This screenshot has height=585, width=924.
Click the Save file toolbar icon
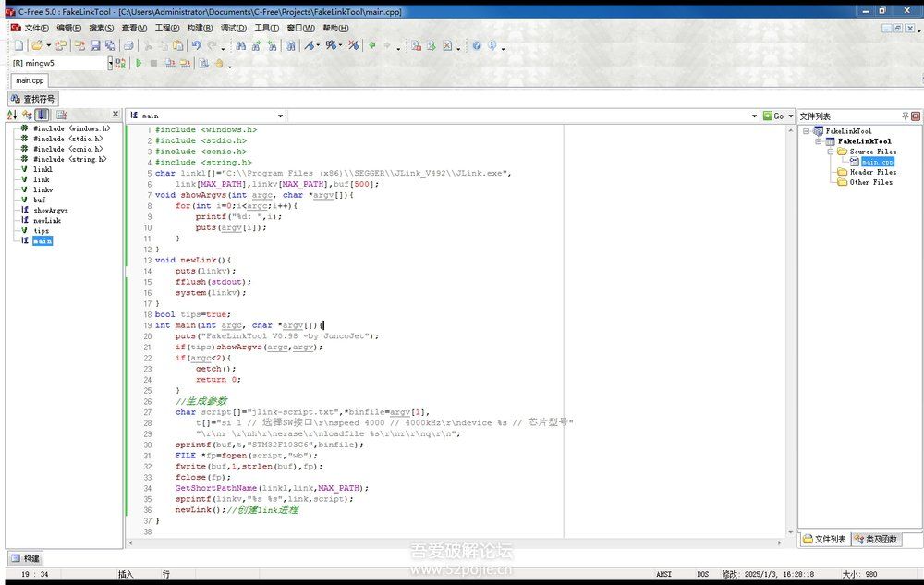pyautogui.click(x=95, y=45)
